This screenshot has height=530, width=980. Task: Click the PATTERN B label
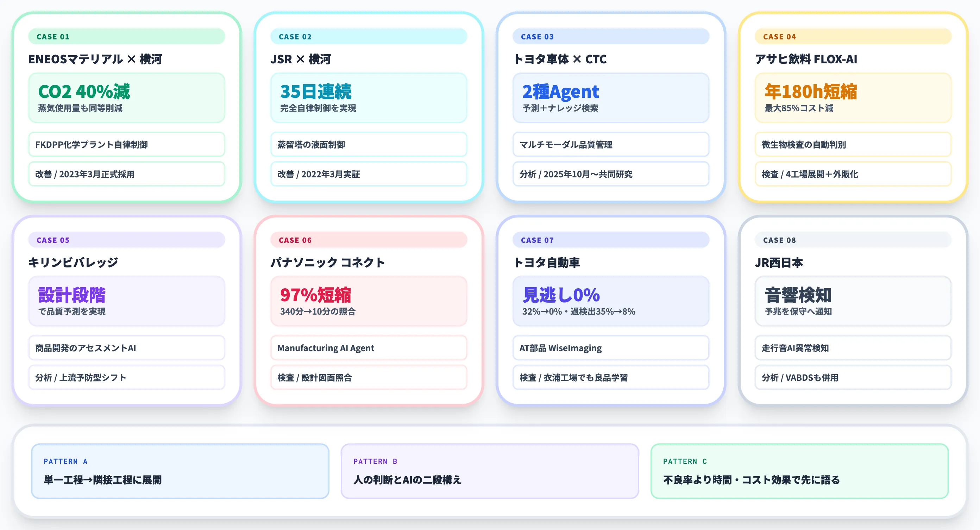tap(376, 461)
